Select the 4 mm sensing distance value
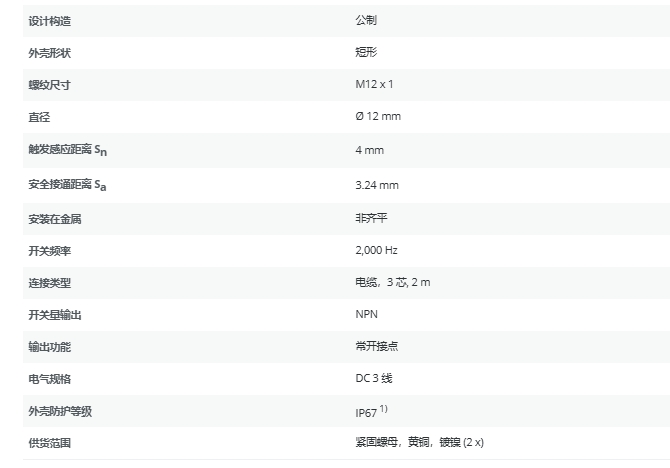 (369, 151)
